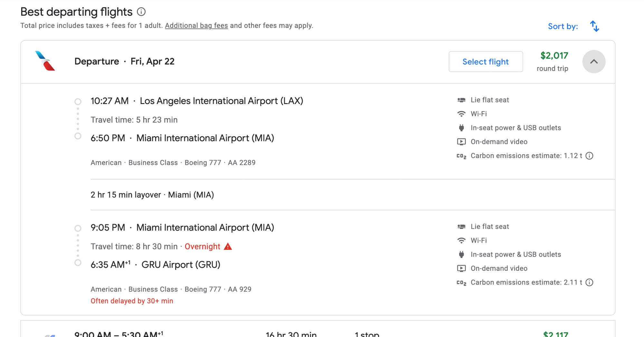Click Lie flat seat icon for AA 2289
Image resolution: width=644 pixels, height=337 pixels.
coord(461,100)
